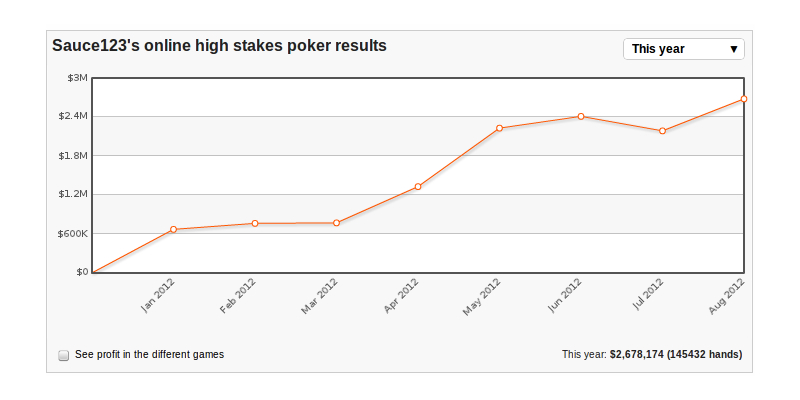Click the 'Apr 2012' x-axis label
This screenshot has height=400, width=800.
402,296
